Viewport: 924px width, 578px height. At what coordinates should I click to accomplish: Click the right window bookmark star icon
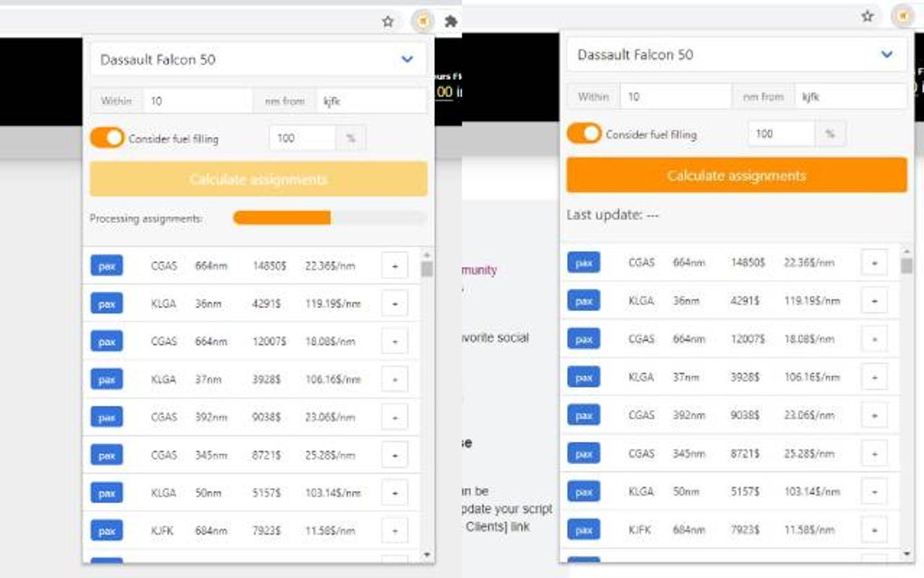coord(866,15)
